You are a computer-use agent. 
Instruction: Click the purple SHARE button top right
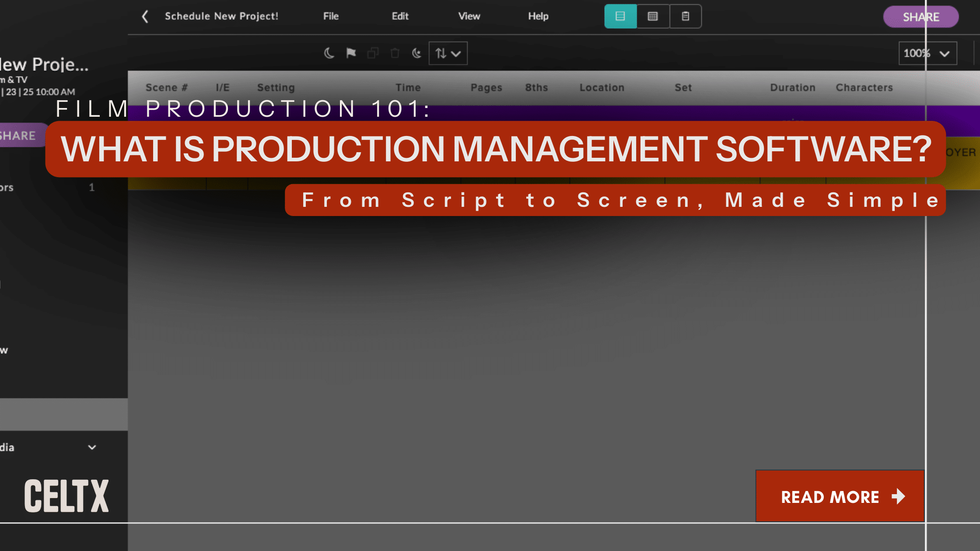(x=920, y=17)
